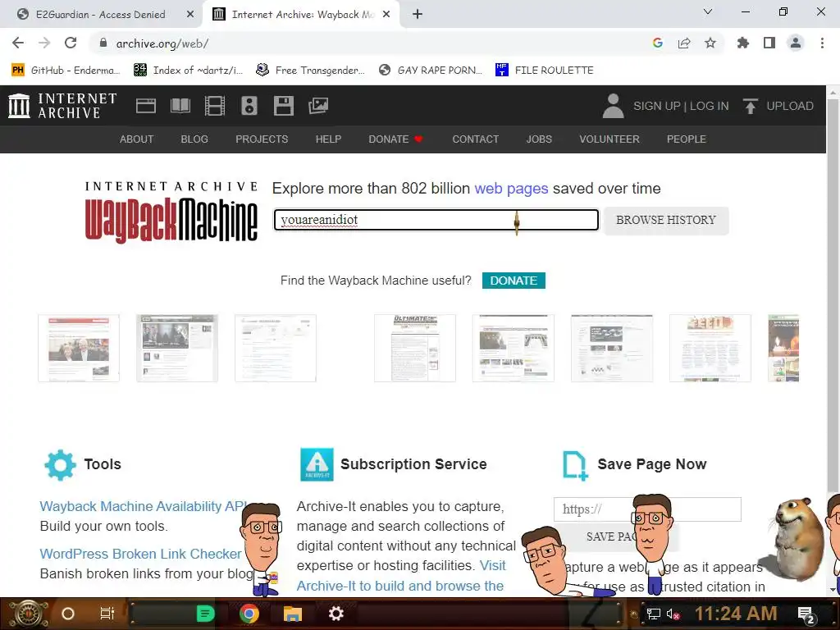Open the ABOUT menu item
The height and width of the screenshot is (630, 840).
(x=137, y=139)
